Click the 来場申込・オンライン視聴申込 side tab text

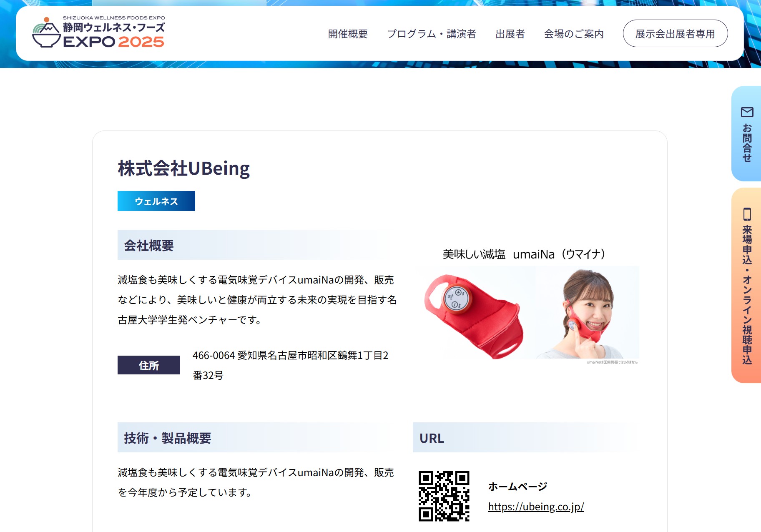click(747, 295)
